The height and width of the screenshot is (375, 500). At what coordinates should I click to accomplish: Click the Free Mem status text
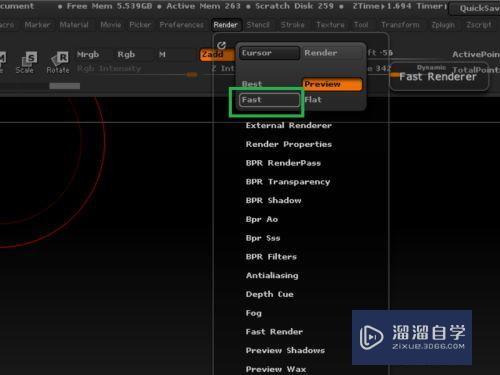(x=110, y=6)
